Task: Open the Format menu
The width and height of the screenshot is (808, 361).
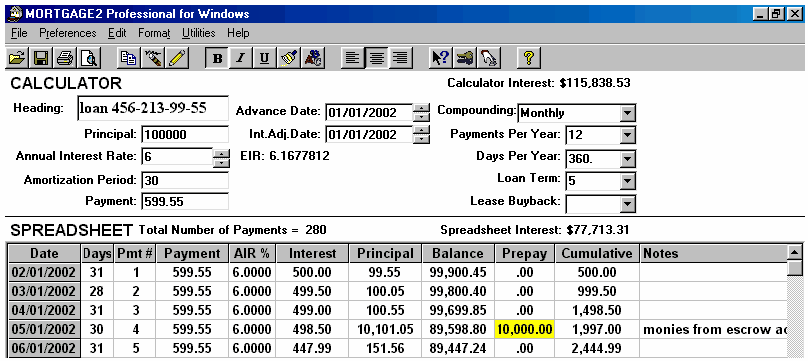Action: pos(154,33)
